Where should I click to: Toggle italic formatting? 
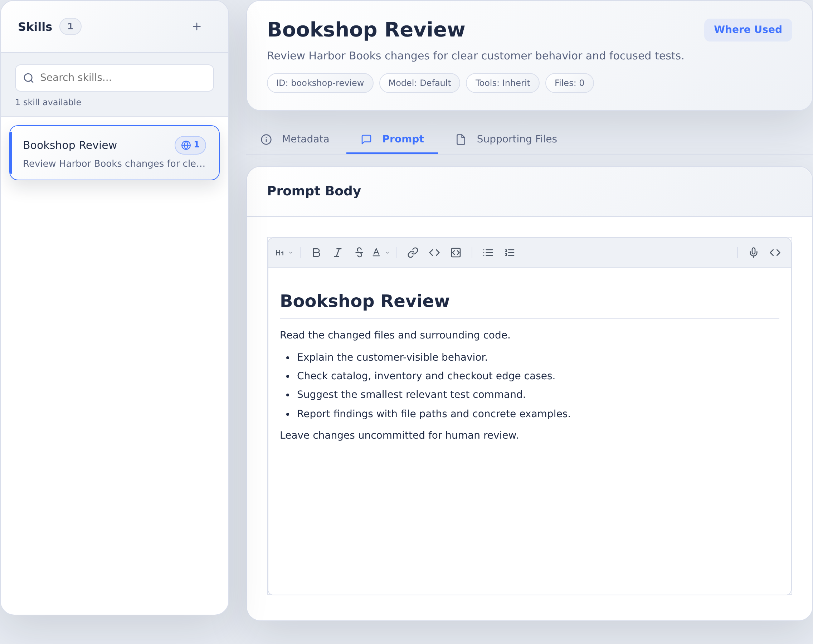(x=338, y=253)
